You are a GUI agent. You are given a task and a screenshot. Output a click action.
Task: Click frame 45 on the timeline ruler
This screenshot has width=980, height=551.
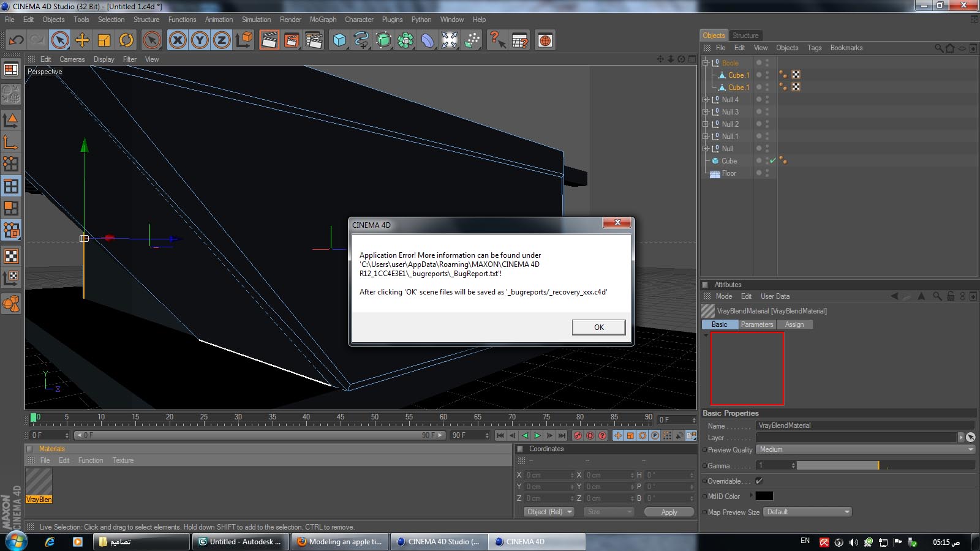pyautogui.click(x=340, y=419)
